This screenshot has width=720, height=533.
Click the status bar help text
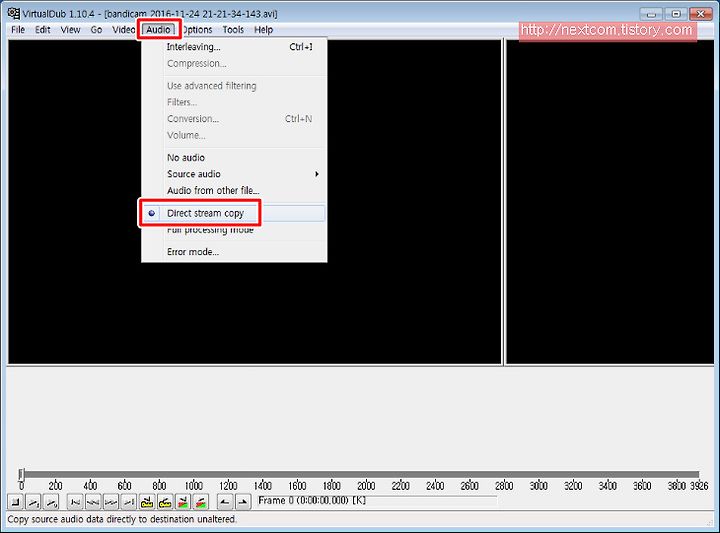(x=122, y=519)
